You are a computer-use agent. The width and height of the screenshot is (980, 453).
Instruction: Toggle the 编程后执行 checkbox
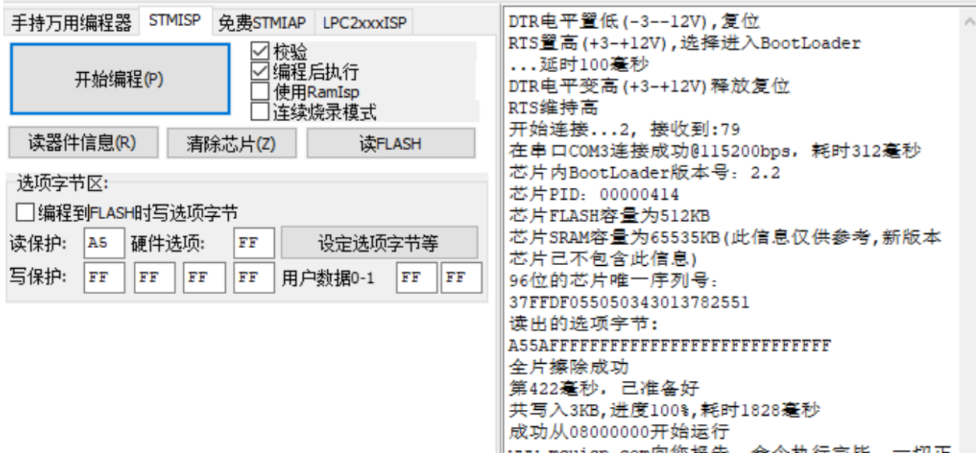pos(260,71)
